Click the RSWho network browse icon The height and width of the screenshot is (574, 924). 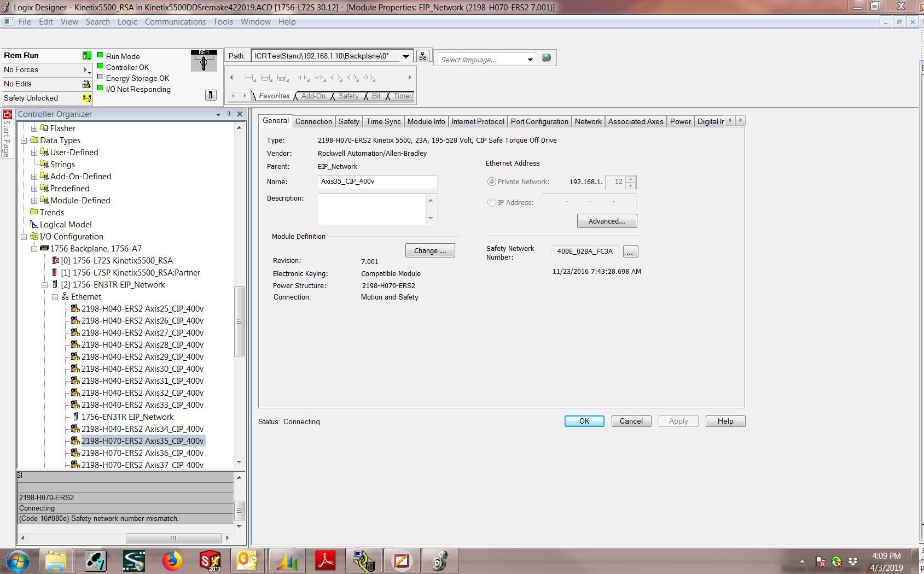[x=422, y=56]
